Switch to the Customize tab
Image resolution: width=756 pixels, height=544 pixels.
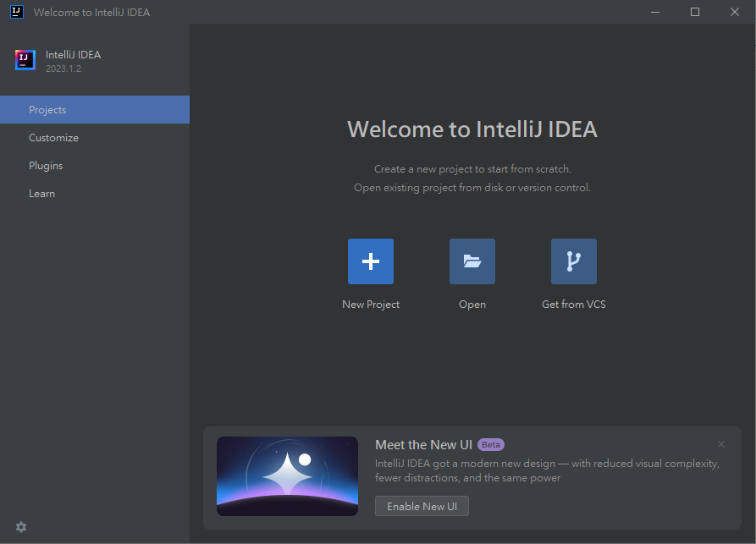[95, 137]
